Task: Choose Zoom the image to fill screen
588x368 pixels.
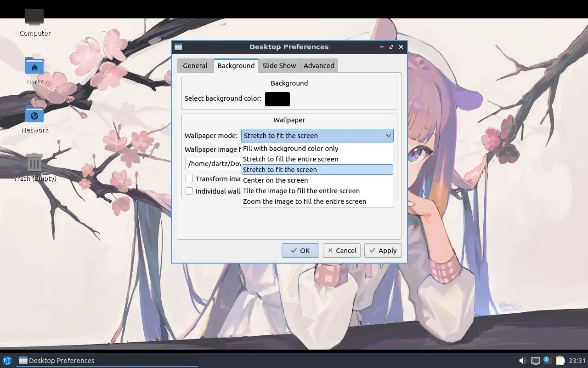Action: (x=317, y=201)
